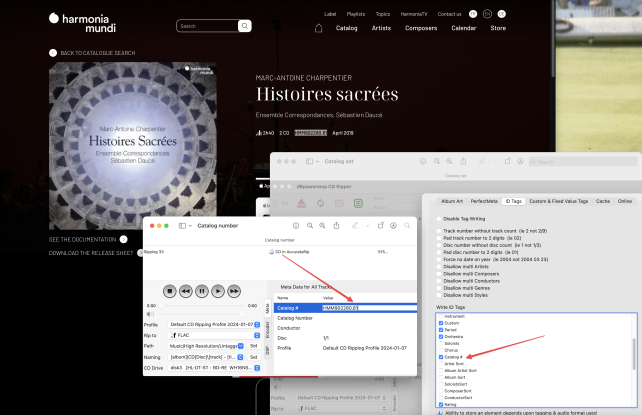
Task: Check Pad track number to 2 digits
Action: pos(439,238)
